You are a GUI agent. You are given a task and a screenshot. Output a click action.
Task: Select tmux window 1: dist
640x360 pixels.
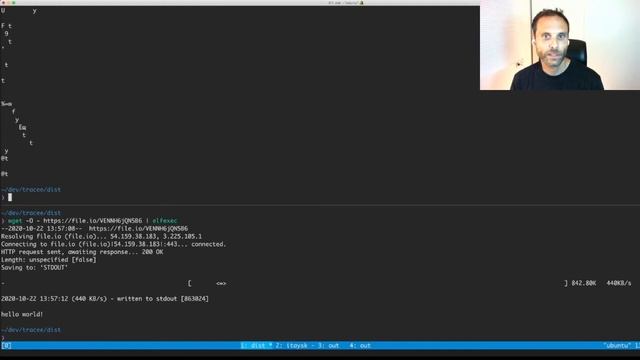tap(256, 345)
